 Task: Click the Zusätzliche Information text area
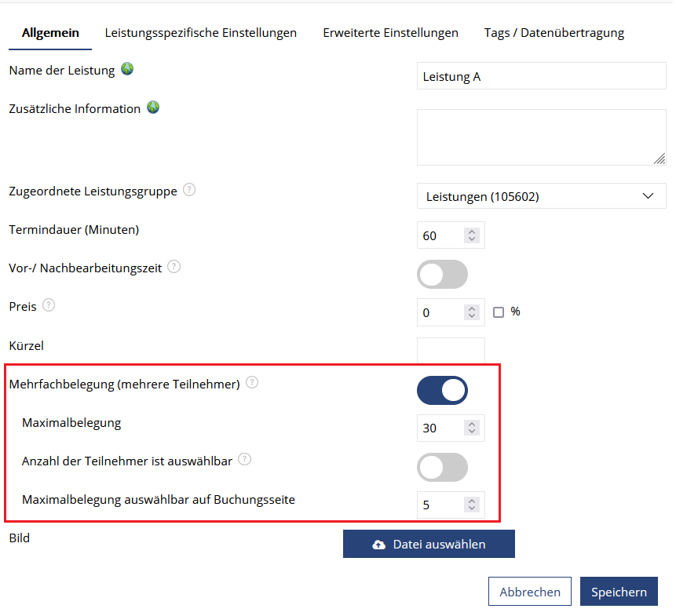click(542, 137)
